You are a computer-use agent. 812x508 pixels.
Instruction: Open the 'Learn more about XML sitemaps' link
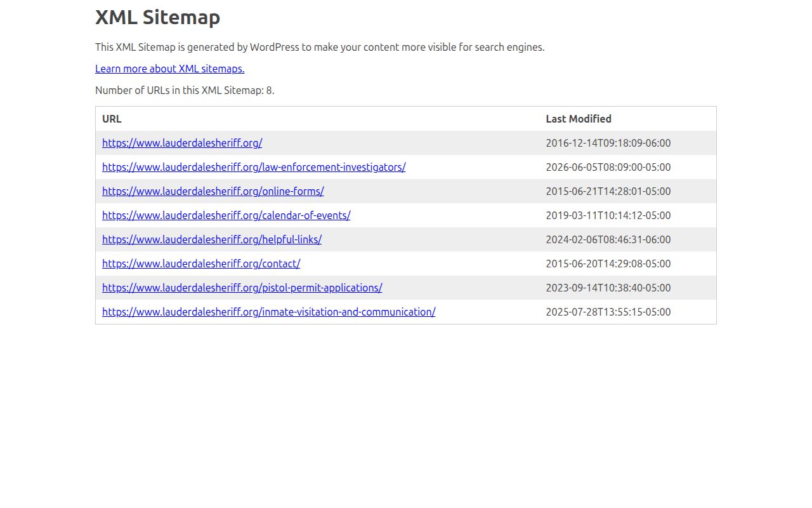point(170,69)
